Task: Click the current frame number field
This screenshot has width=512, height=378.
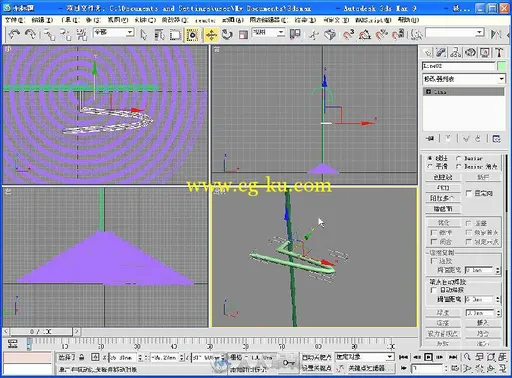Action: pos(427,368)
